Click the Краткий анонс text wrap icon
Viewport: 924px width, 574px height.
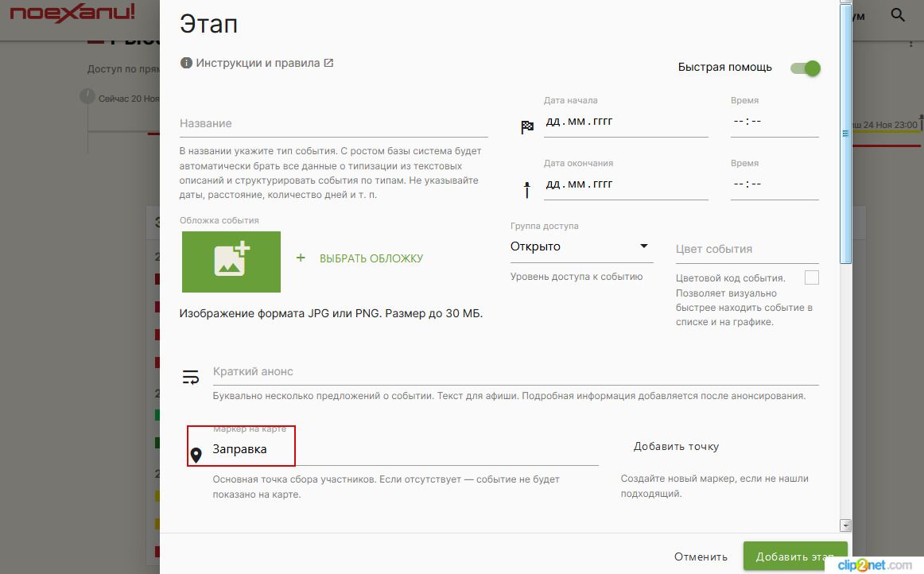191,377
